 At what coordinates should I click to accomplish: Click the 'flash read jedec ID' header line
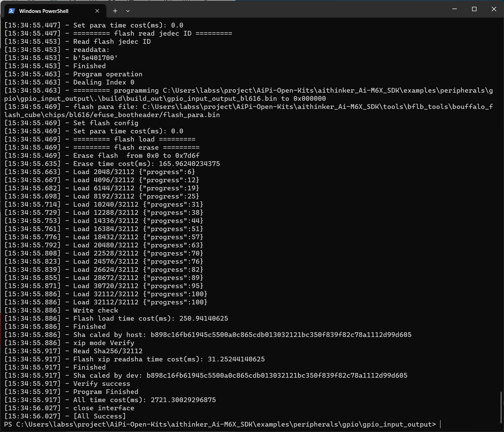(x=118, y=33)
